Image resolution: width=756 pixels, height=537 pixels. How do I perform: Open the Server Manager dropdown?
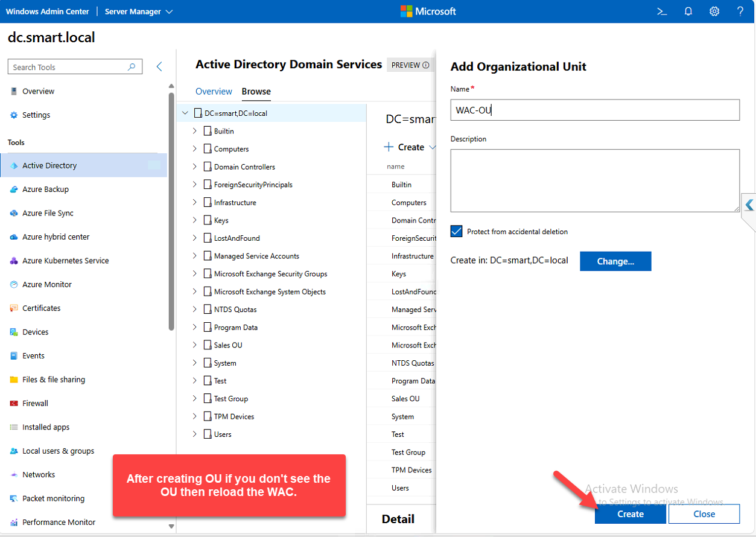pyautogui.click(x=139, y=11)
